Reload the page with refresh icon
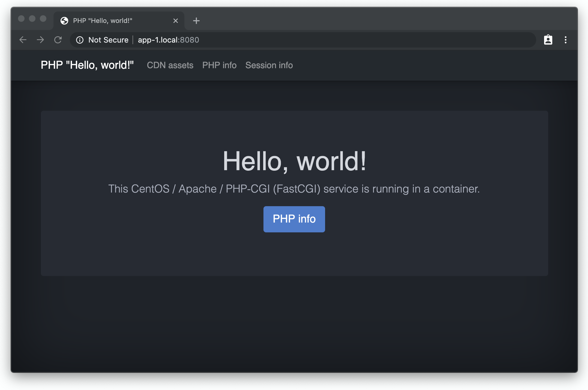588x390 pixels. 58,40
